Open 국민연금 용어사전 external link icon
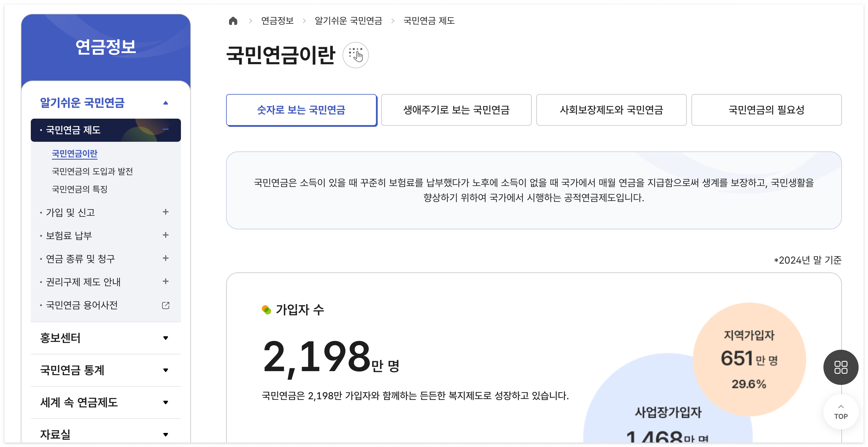Screen dimensions: 868x447 [165, 305]
